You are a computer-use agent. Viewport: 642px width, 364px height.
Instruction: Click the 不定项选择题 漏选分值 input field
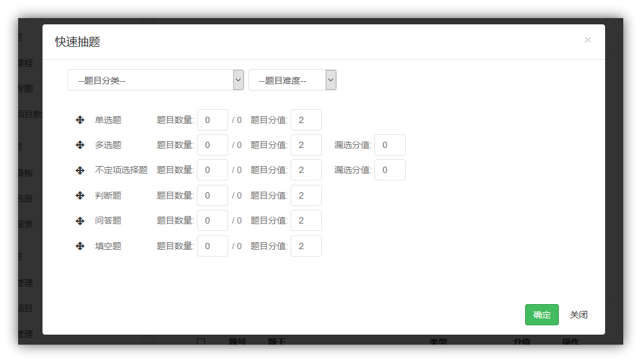click(x=390, y=170)
